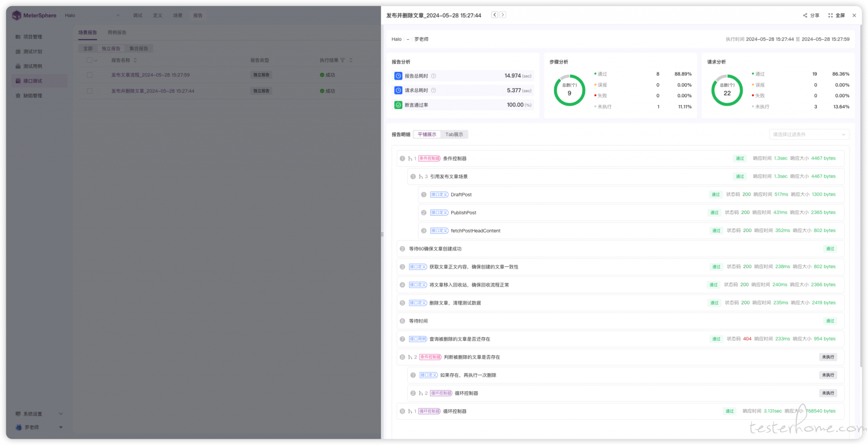Select 集合报告 report filter
This screenshot has height=445, width=868.
click(x=139, y=48)
